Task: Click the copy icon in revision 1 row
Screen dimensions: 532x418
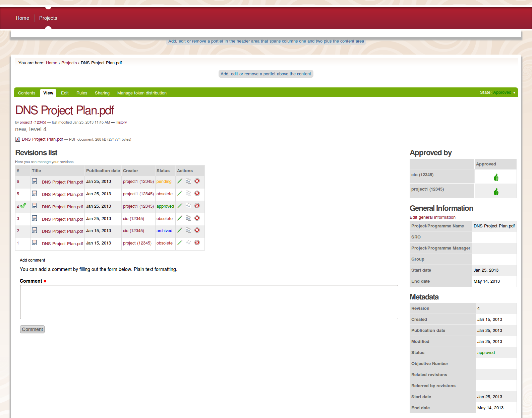Action: (188, 242)
